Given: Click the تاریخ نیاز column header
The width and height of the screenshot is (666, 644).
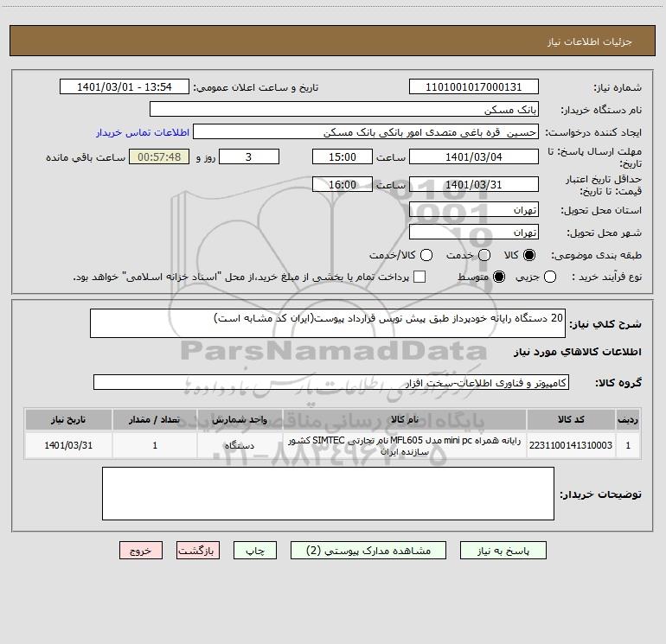Looking at the screenshot, I should pos(68,419).
